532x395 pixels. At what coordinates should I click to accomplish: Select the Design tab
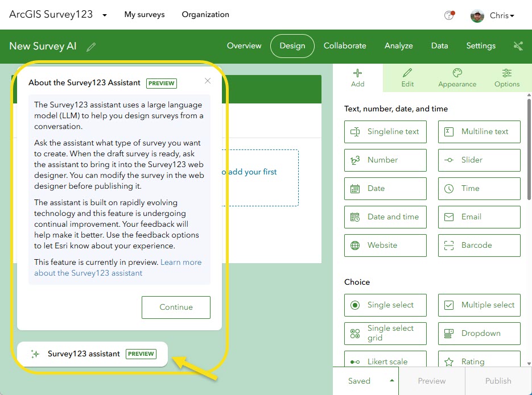pos(292,45)
